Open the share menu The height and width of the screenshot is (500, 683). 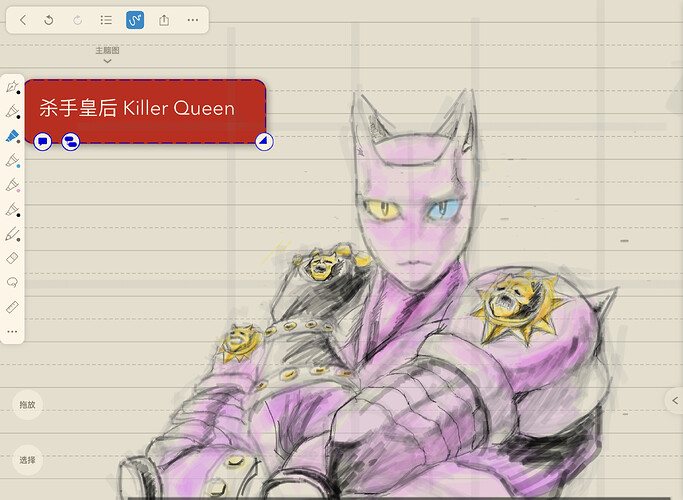(164, 20)
